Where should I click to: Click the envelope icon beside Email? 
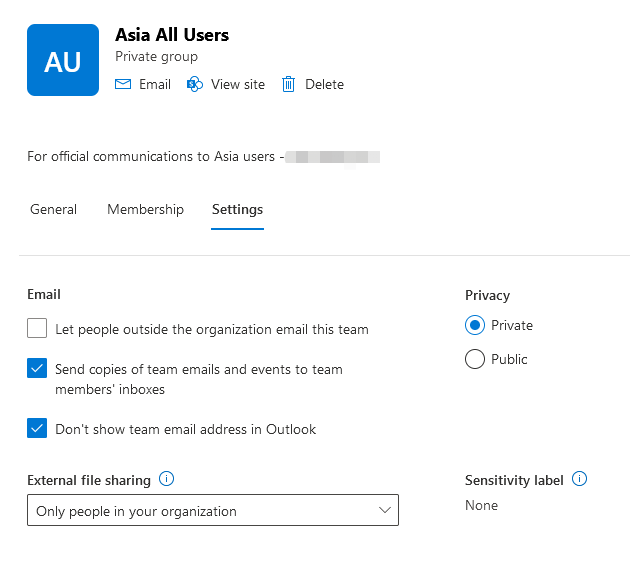tap(123, 85)
